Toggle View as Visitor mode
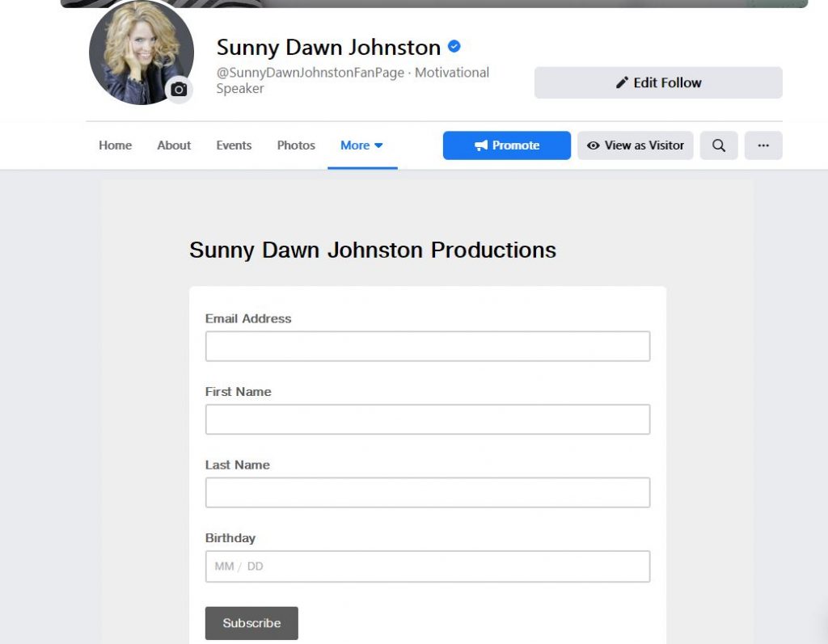 coord(635,145)
